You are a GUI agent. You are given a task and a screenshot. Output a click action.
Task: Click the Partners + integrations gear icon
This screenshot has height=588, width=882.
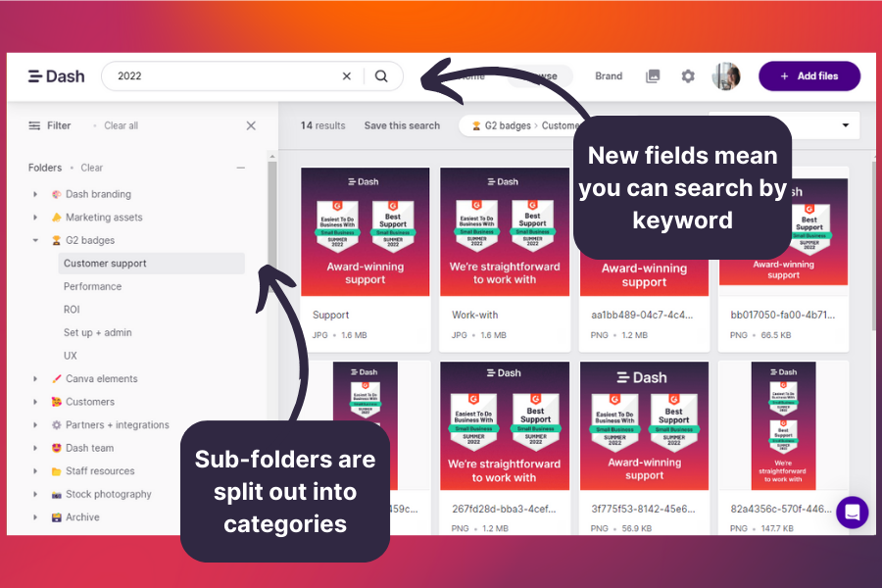56,424
